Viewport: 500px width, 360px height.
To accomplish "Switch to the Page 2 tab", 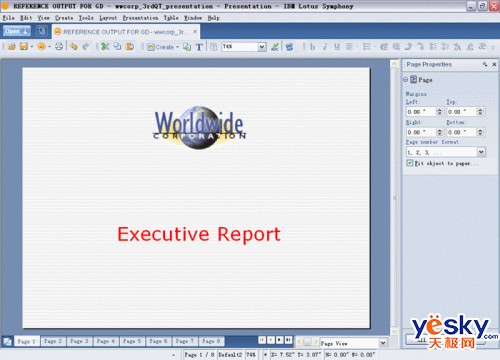I will click(x=53, y=341).
